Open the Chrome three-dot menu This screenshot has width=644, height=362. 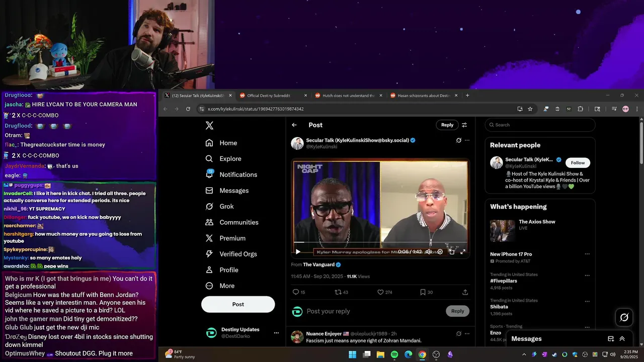point(637,109)
